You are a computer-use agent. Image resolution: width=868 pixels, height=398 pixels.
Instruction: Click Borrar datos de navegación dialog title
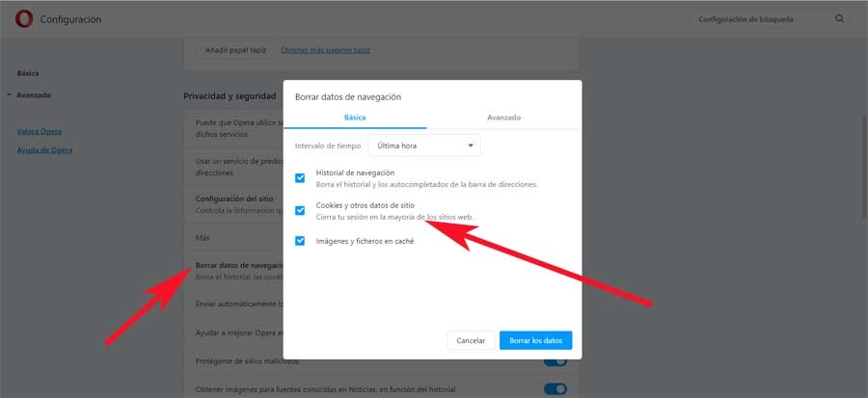(347, 96)
